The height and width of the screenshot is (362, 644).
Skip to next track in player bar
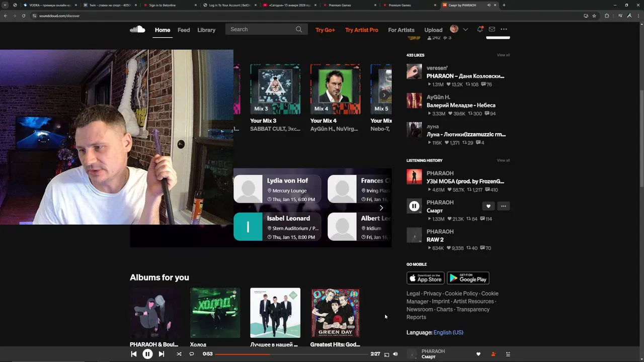[162, 354]
